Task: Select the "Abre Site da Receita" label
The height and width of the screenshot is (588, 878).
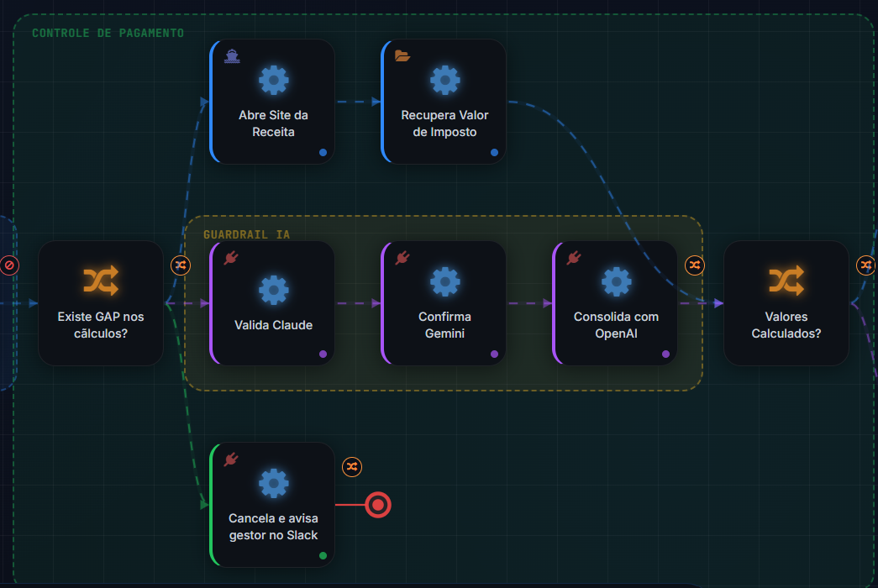Action: pyautogui.click(x=273, y=123)
